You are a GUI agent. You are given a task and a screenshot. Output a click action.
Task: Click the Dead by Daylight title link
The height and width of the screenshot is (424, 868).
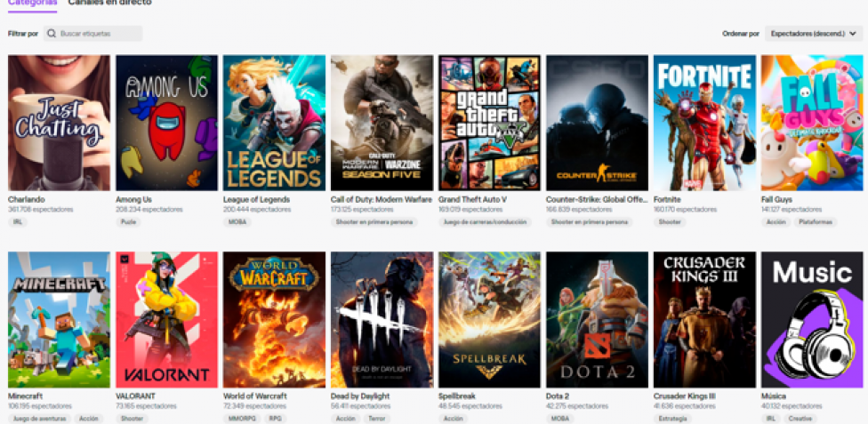coord(360,396)
